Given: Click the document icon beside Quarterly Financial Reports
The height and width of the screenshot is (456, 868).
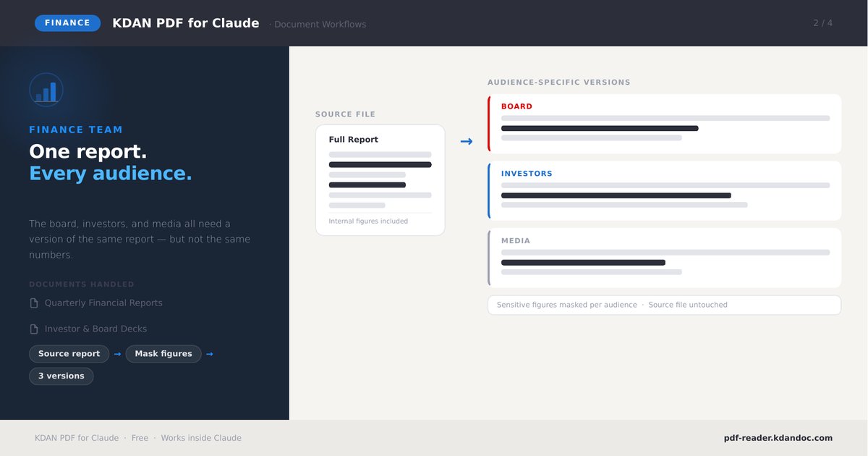Looking at the screenshot, I should [34, 303].
